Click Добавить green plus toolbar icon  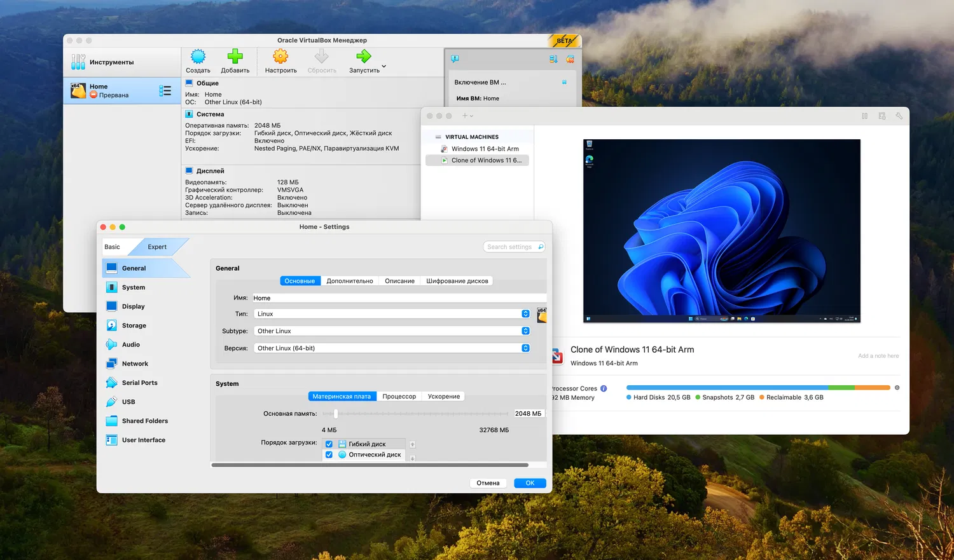(235, 57)
